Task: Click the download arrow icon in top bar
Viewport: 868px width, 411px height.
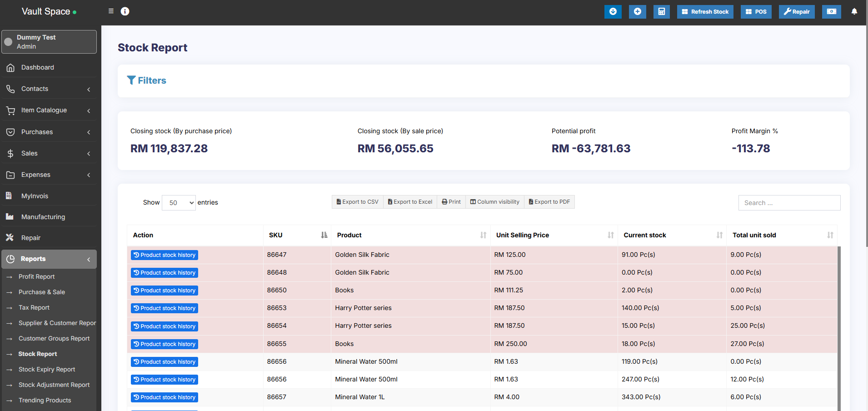Action: (613, 12)
